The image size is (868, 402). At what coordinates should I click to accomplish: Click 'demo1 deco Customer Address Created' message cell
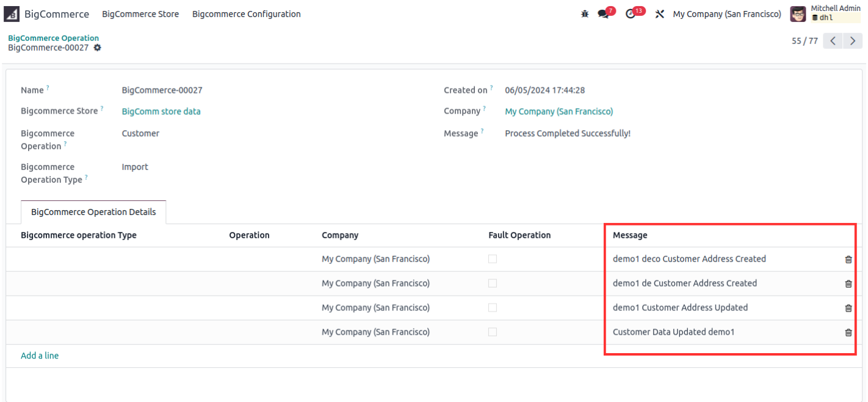689,259
